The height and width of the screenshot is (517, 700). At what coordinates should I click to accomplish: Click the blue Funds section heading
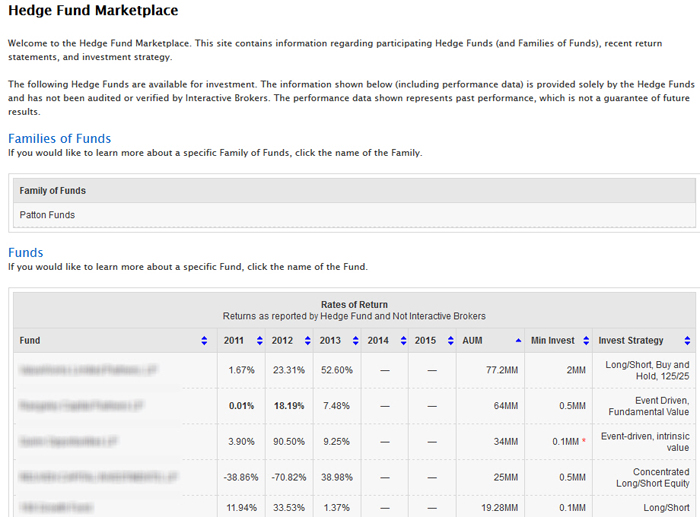pyautogui.click(x=26, y=253)
